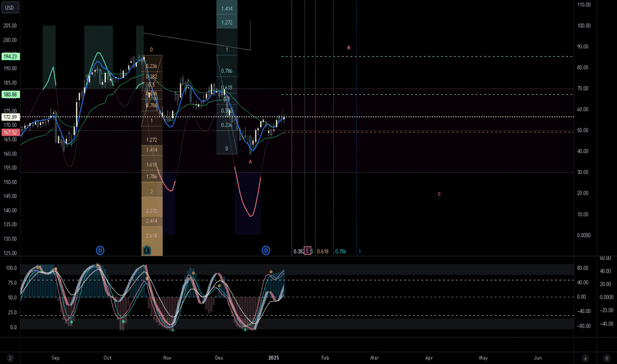Toggle the A auto-scale button on price axis
The width and height of the screenshot is (617, 364).
[x=585, y=358]
